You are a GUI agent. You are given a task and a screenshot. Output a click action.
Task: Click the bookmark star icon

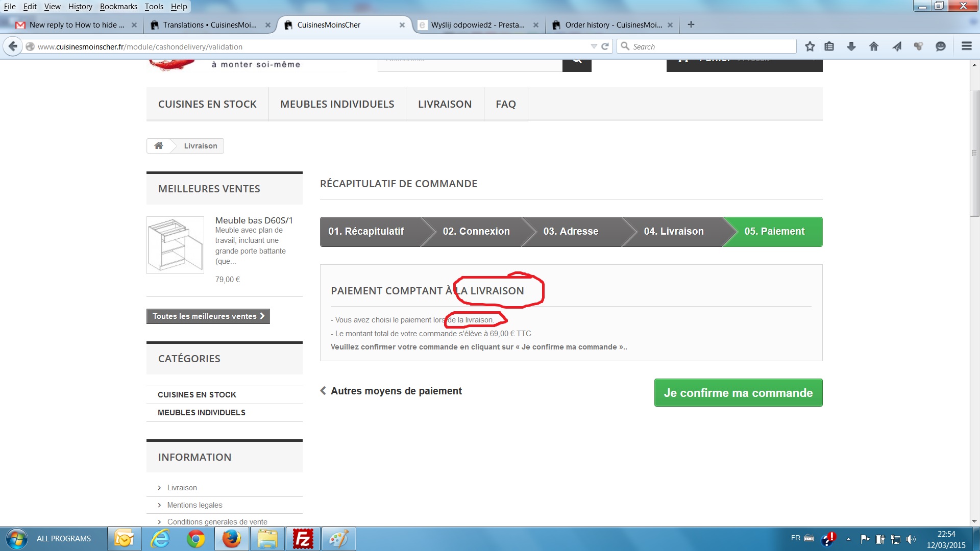810,46
